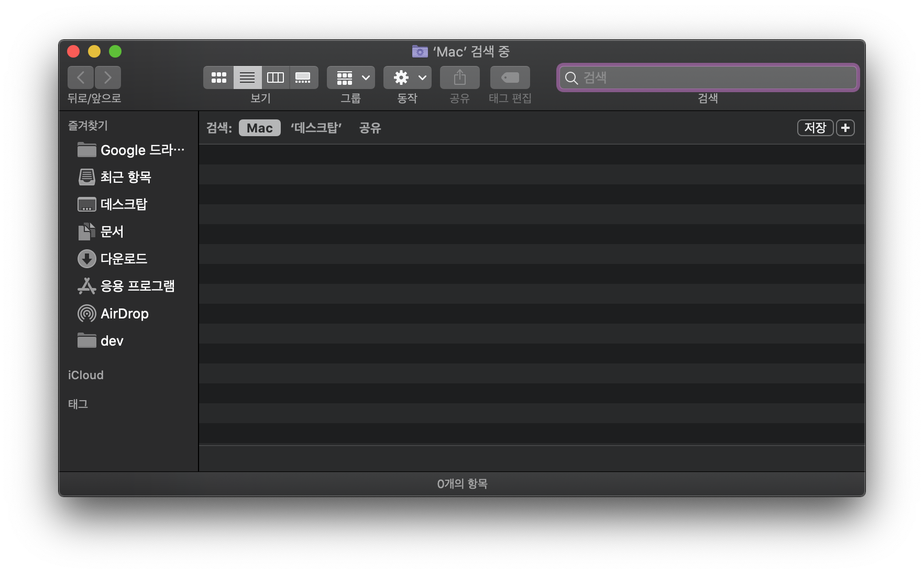Viewport: 924px width, 574px height.
Task: Click the magnifier icon in search field
Action: click(571, 78)
